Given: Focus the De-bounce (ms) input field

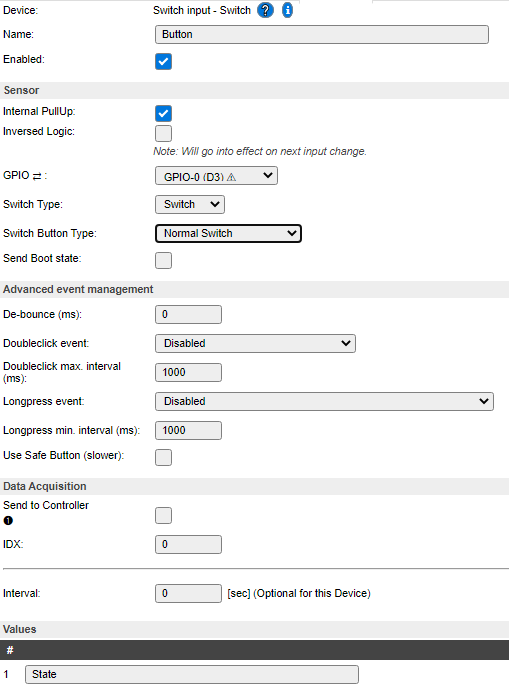Looking at the screenshot, I should click(188, 314).
